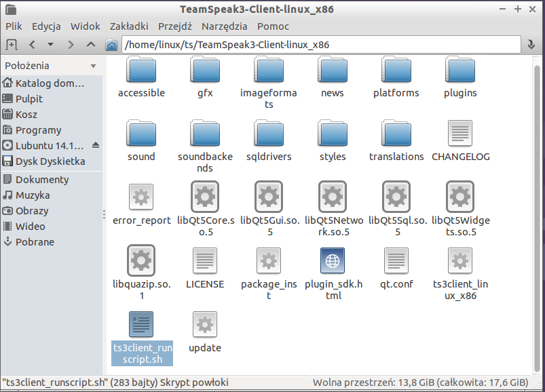Screen dimensions: 545x392
Task: Click the vertical scrollbar of file view
Action: [537, 218]
